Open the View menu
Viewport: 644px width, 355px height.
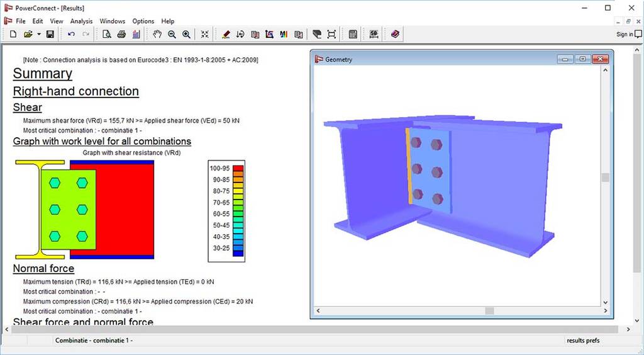[57, 21]
